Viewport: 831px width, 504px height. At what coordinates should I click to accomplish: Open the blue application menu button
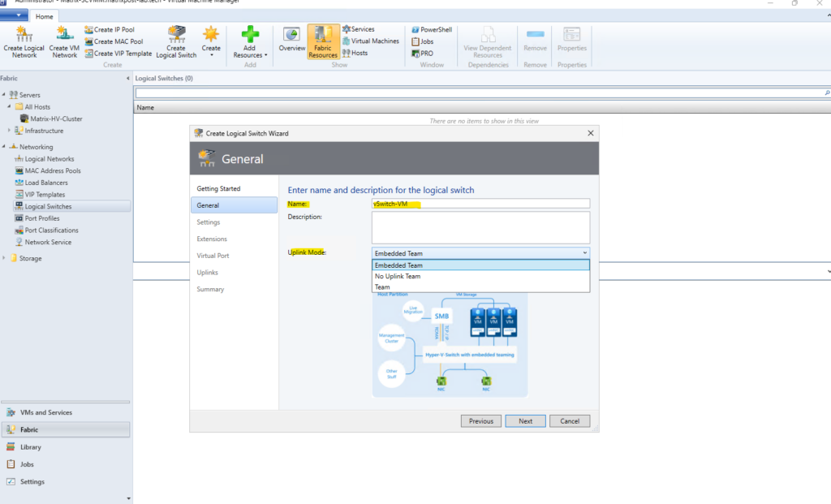pyautogui.click(x=14, y=15)
